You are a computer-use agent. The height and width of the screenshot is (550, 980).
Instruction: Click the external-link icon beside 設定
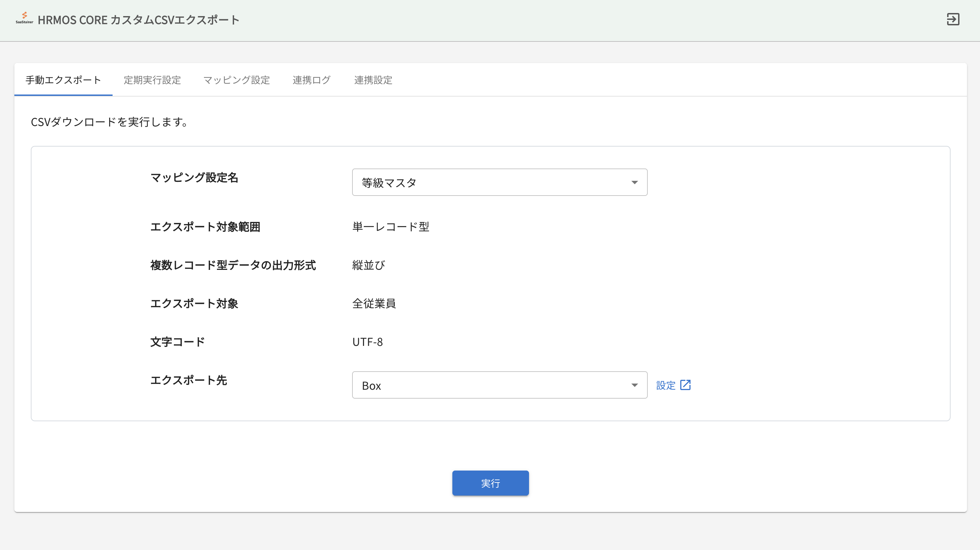point(685,385)
